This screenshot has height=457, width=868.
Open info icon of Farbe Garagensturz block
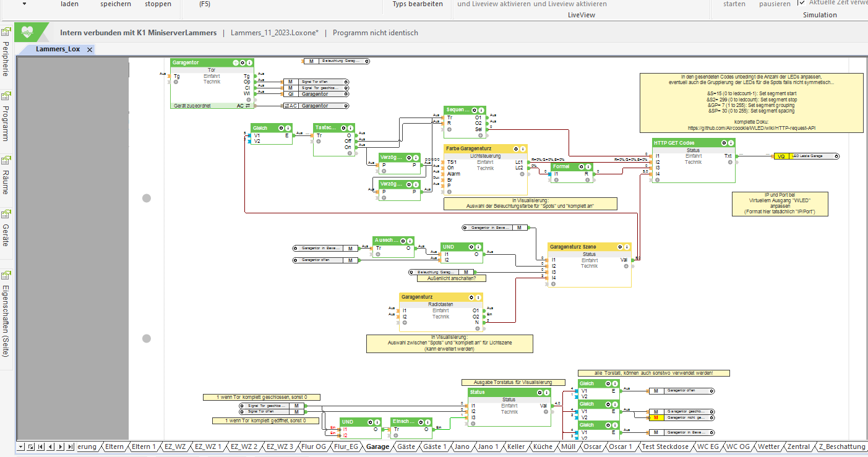click(523, 148)
